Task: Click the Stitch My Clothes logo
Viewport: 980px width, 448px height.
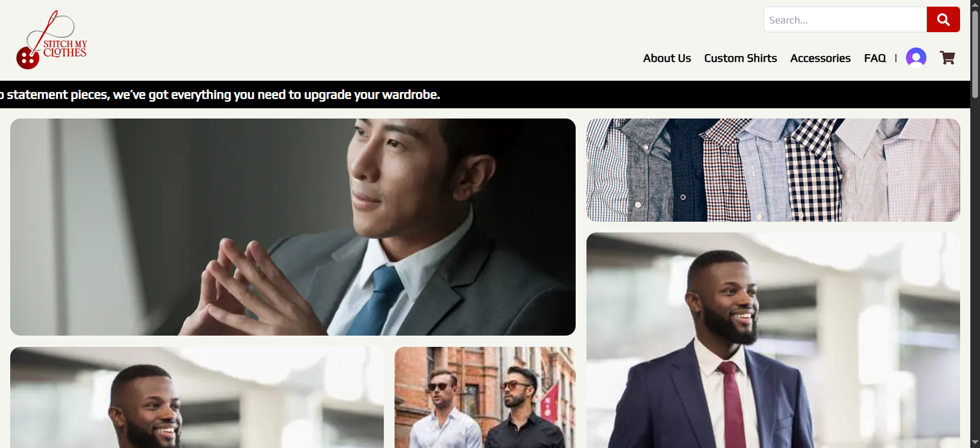Action: point(52,39)
